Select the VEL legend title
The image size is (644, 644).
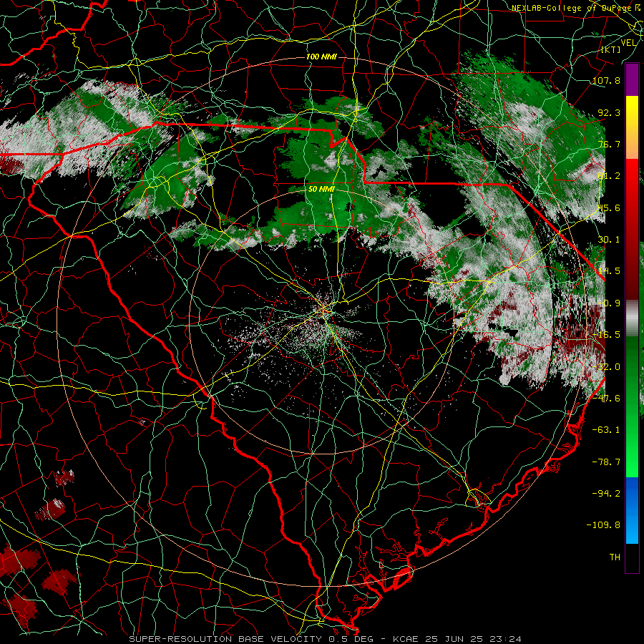pyautogui.click(x=628, y=43)
